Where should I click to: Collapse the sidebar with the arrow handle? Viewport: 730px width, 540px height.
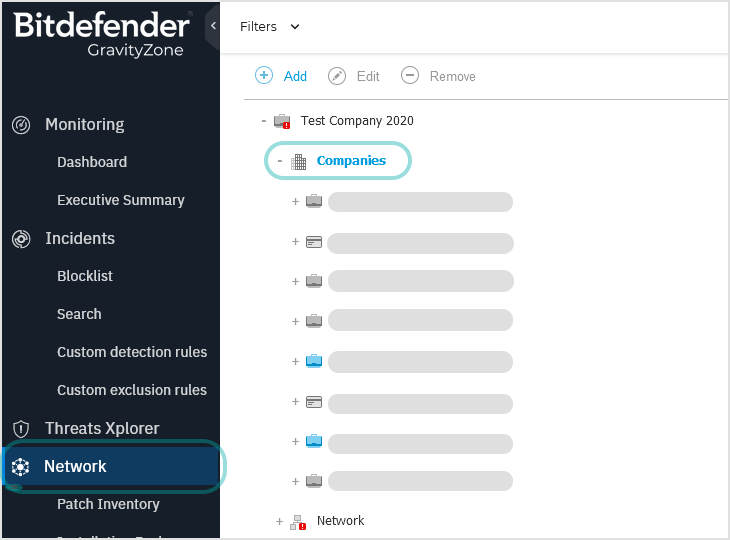[x=213, y=26]
